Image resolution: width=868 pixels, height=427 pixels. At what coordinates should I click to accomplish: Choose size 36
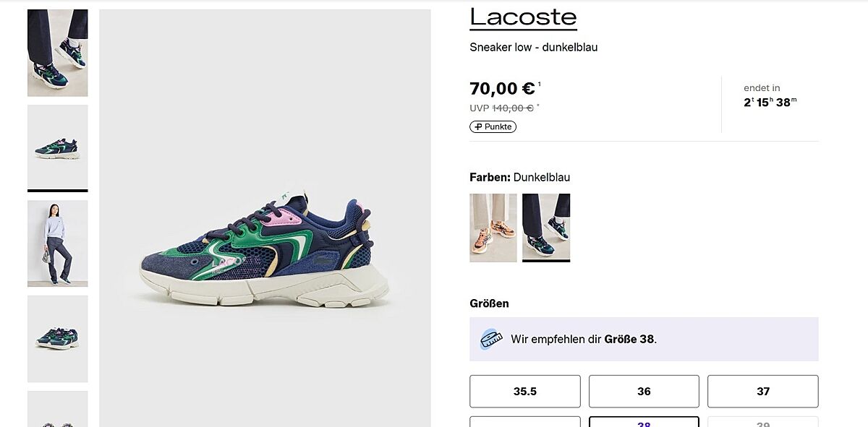coord(644,391)
